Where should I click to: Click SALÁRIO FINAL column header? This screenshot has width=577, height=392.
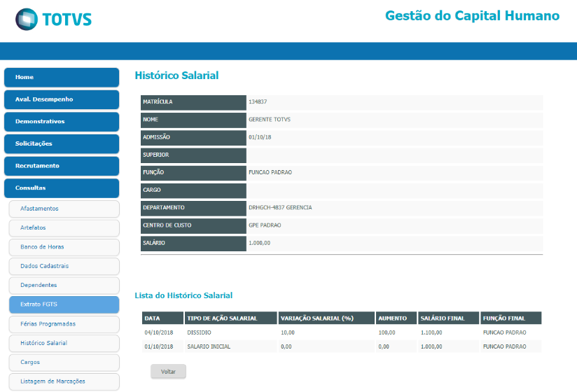pos(449,318)
